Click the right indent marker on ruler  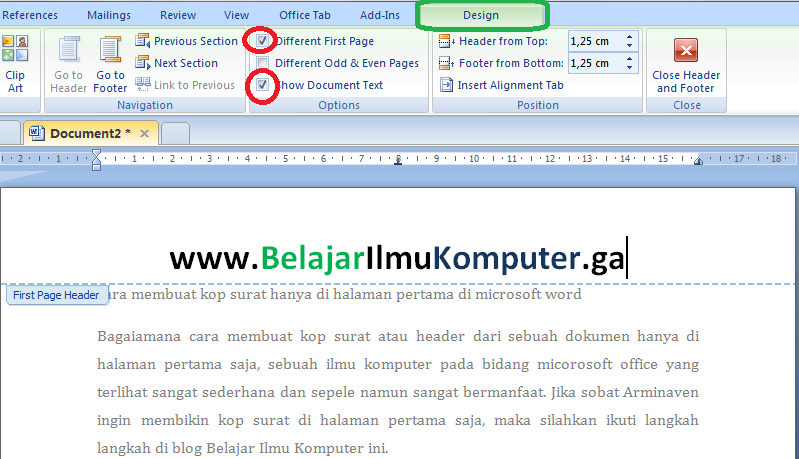click(x=698, y=161)
